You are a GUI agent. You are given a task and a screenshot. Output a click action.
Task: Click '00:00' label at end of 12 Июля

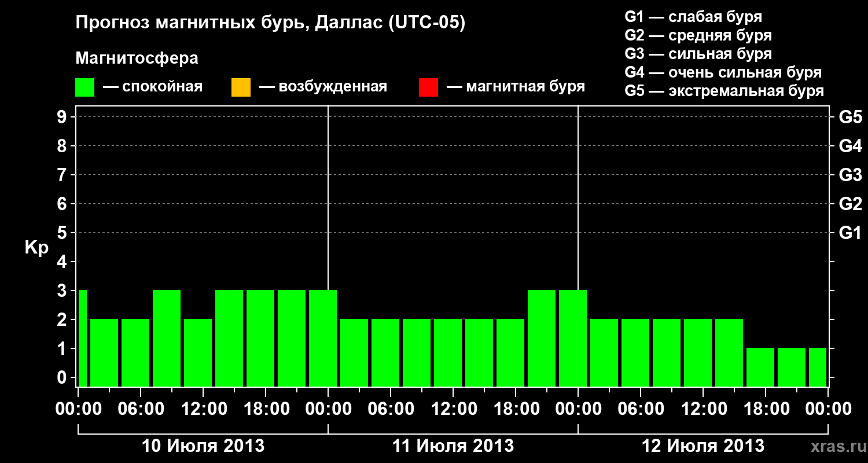(x=828, y=409)
